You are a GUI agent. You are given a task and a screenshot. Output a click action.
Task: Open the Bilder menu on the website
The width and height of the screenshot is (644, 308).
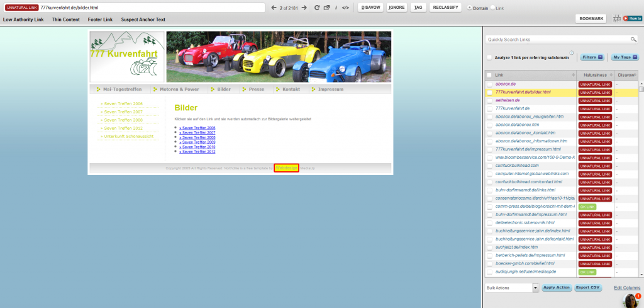click(223, 89)
